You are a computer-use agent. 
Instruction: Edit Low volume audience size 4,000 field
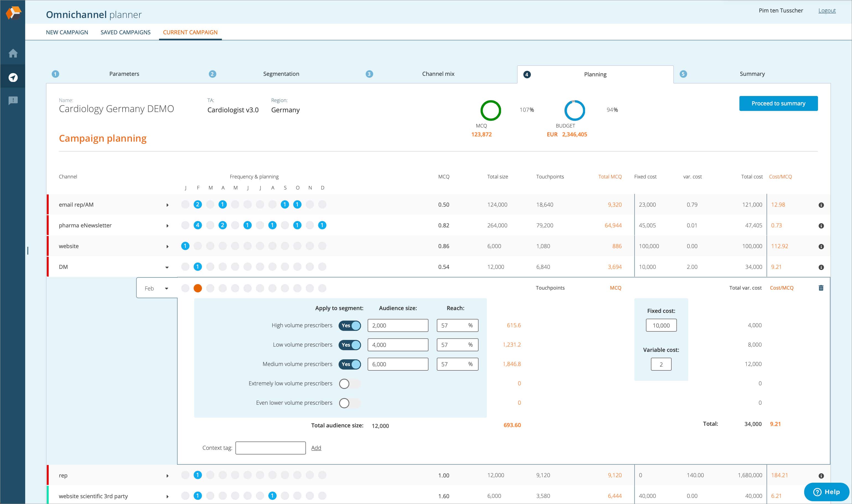[x=398, y=345]
